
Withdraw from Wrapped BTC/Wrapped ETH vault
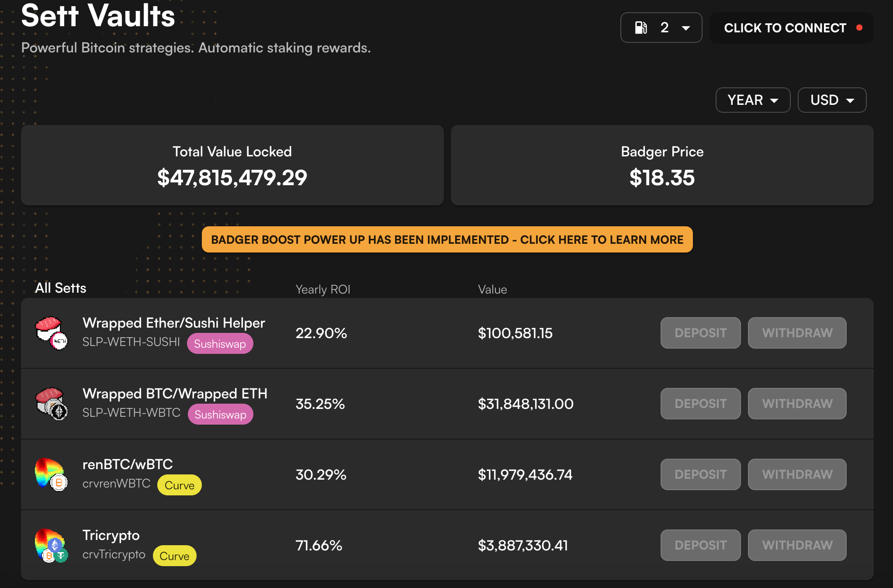coord(797,404)
